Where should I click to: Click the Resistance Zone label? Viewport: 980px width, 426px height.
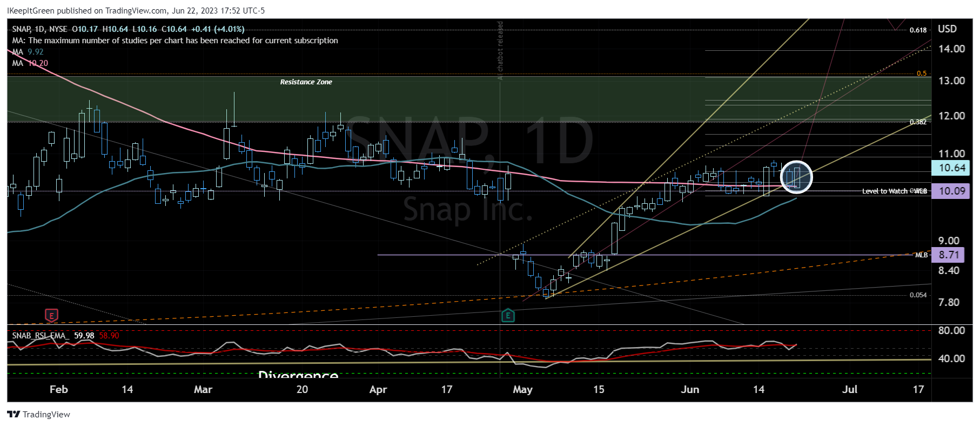tap(306, 82)
